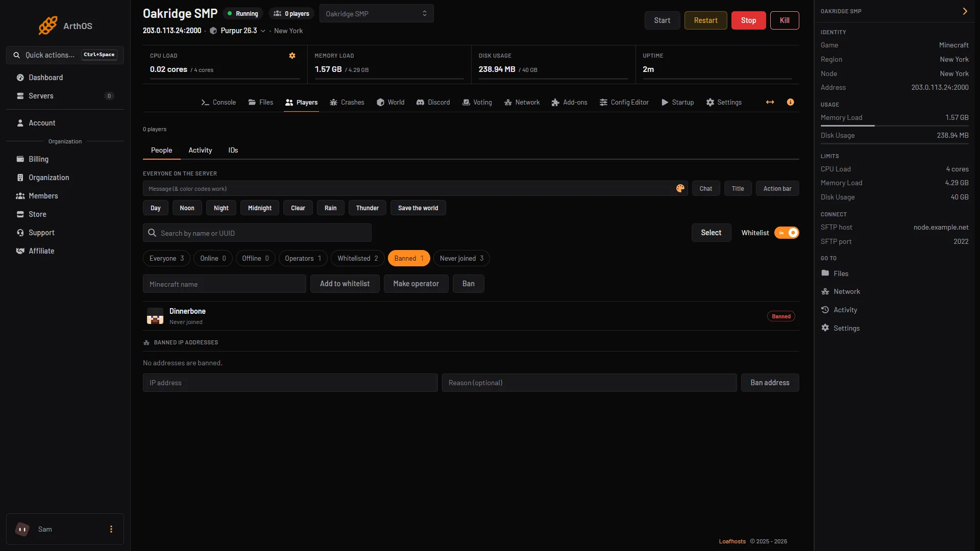This screenshot has width=980, height=551.
Task: Open Dashboard from the sidebar
Action: click(65, 78)
